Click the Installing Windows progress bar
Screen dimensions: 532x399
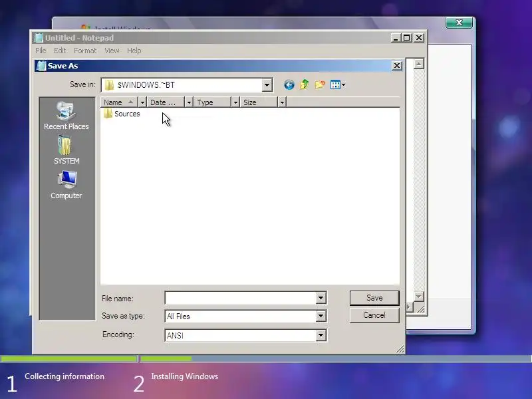tap(336, 358)
